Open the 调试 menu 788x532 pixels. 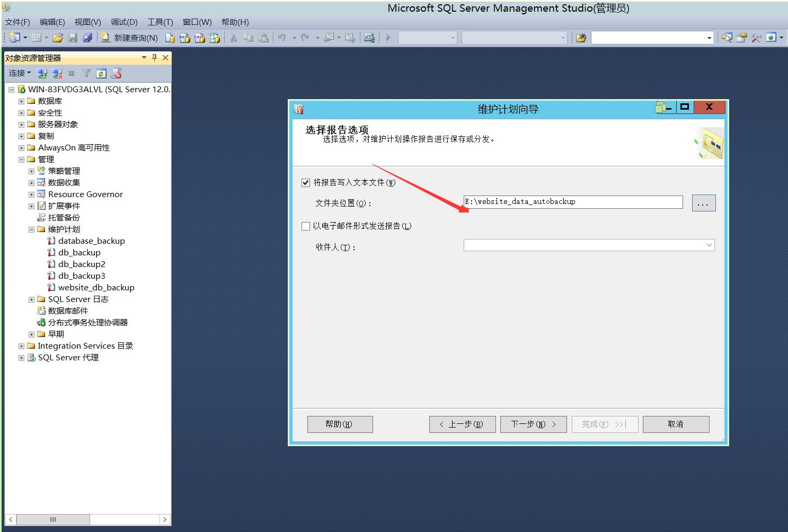123,22
